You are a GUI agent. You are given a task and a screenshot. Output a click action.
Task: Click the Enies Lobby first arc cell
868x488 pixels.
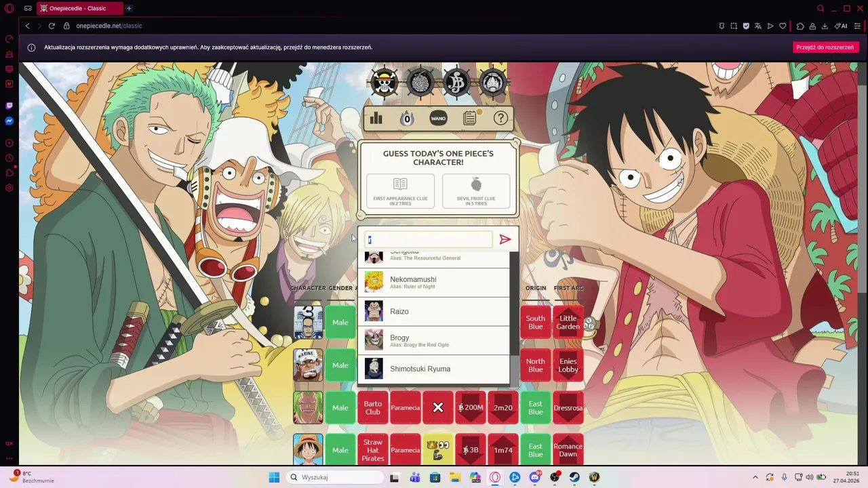point(568,365)
